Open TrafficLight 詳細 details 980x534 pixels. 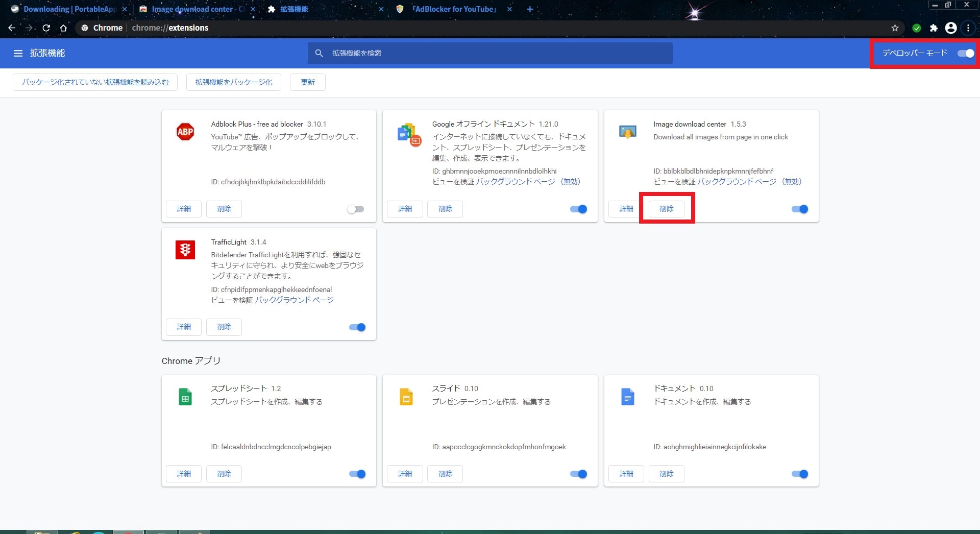[184, 327]
